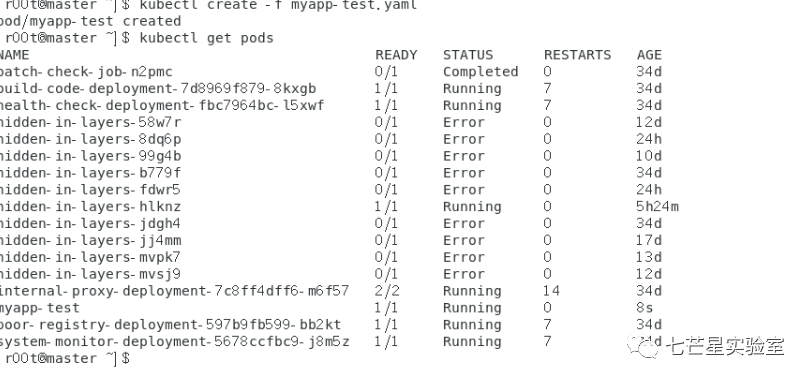This screenshot has height=382, width=811.
Task: Select the system-monitor-deployment-5678ccfbc9-j8m5z pod name
Action: point(174,342)
